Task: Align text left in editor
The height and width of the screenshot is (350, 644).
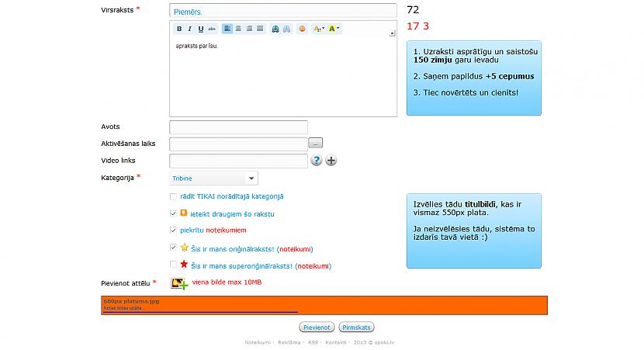Action: (x=227, y=29)
